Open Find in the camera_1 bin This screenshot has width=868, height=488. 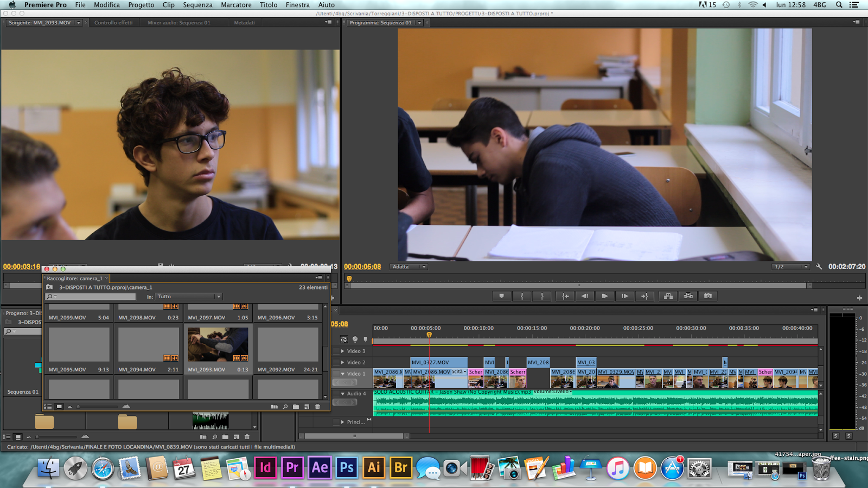point(285,407)
